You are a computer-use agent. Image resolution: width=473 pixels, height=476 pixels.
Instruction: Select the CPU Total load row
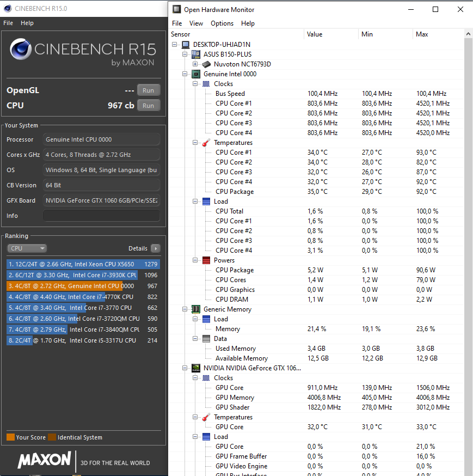[316, 211]
